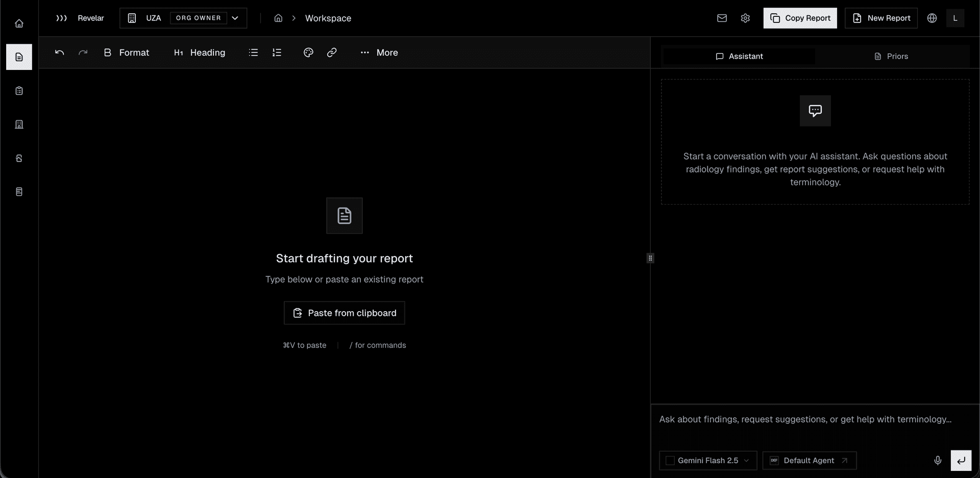
Task: Open the Gemini Flash 2.5 model dropdown
Action: 708,461
